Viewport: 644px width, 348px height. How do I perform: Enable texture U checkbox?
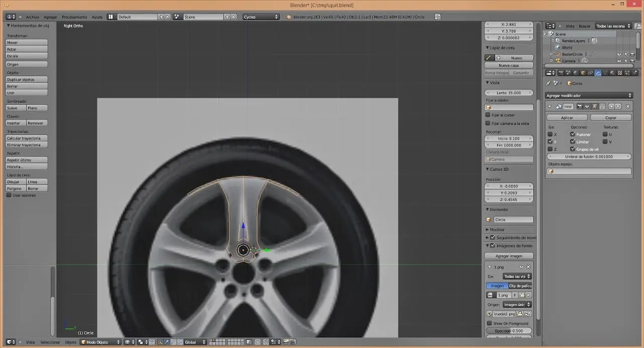[x=605, y=134]
